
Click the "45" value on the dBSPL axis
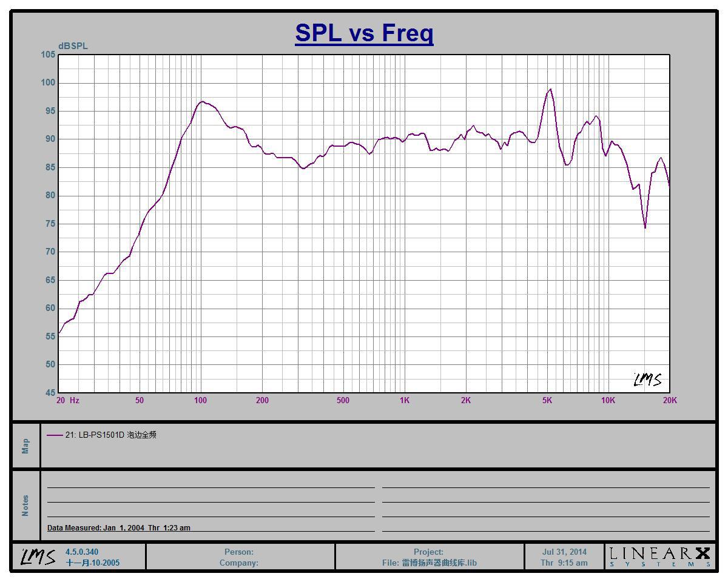click(50, 393)
